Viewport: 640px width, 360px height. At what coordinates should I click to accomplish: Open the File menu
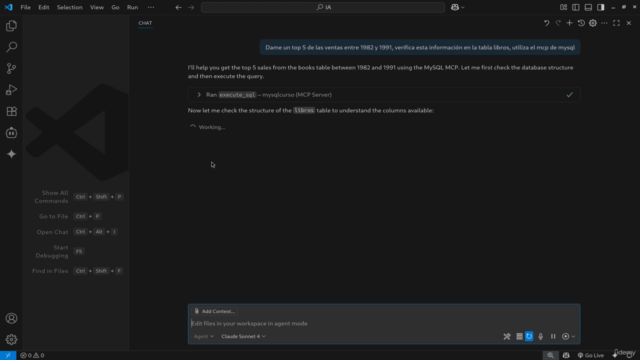pyautogui.click(x=25, y=7)
